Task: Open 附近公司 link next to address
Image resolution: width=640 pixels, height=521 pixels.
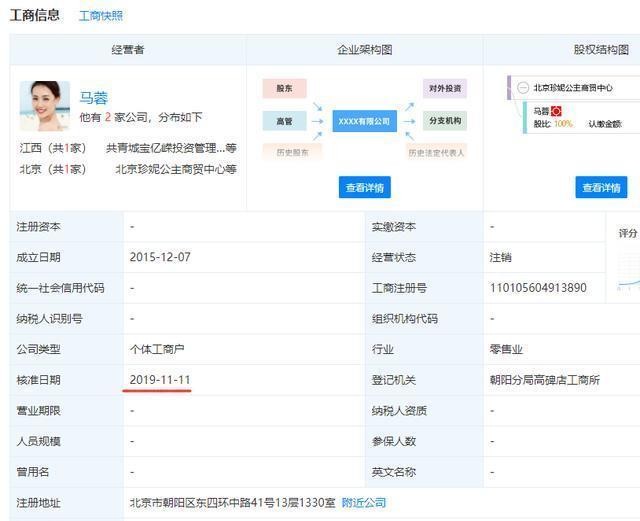Action: 363,502
